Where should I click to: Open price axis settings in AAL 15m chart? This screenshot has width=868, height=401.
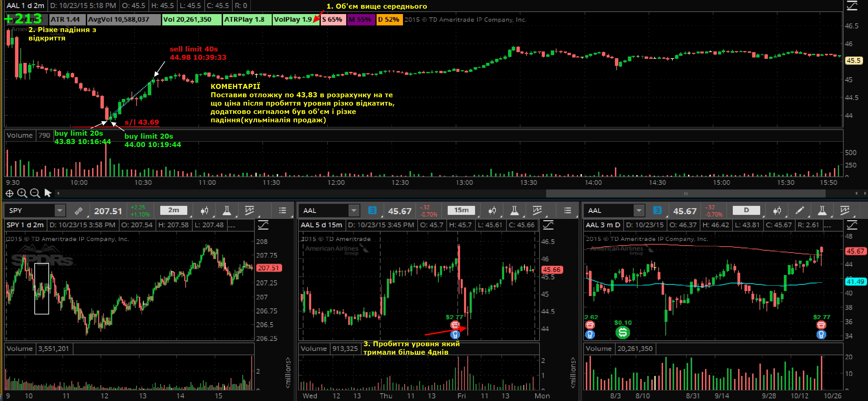pyautogui.click(x=548, y=225)
